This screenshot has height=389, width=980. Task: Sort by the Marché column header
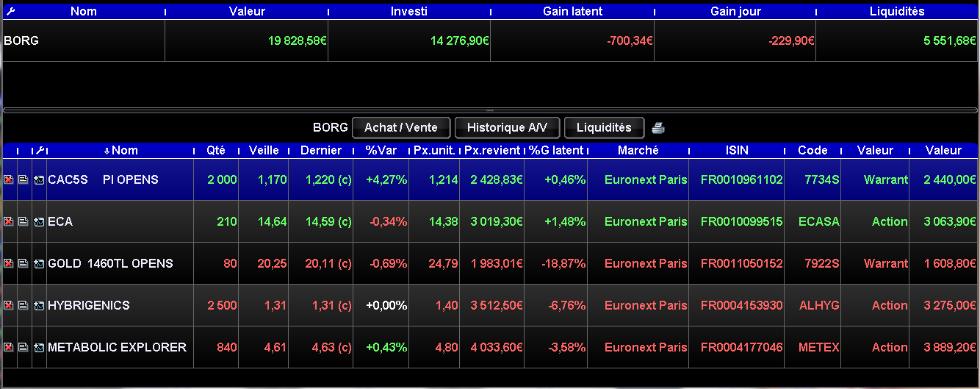click(638, 150)
